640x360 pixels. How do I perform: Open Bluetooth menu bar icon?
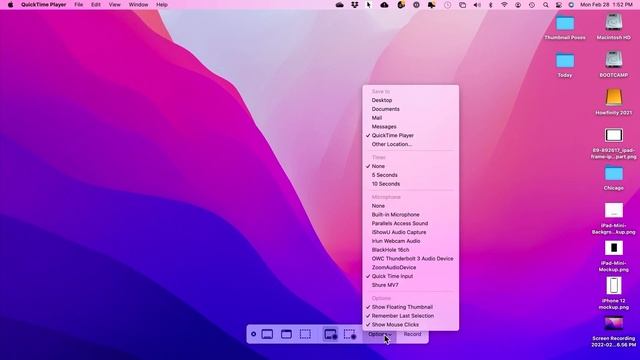tap(491, 5)
